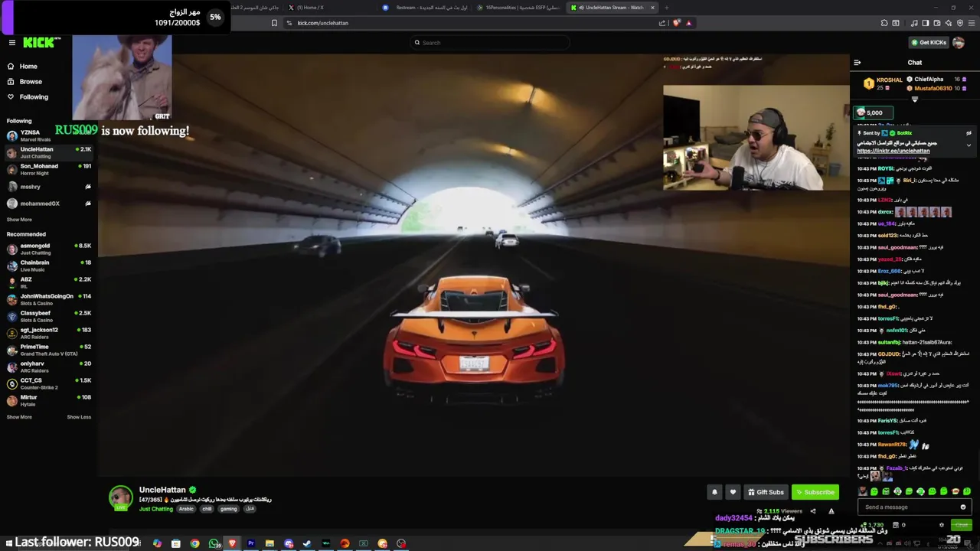Open Steam from the taskbar
Viewport: 980px width, 551px height.
tap(307, 543)
